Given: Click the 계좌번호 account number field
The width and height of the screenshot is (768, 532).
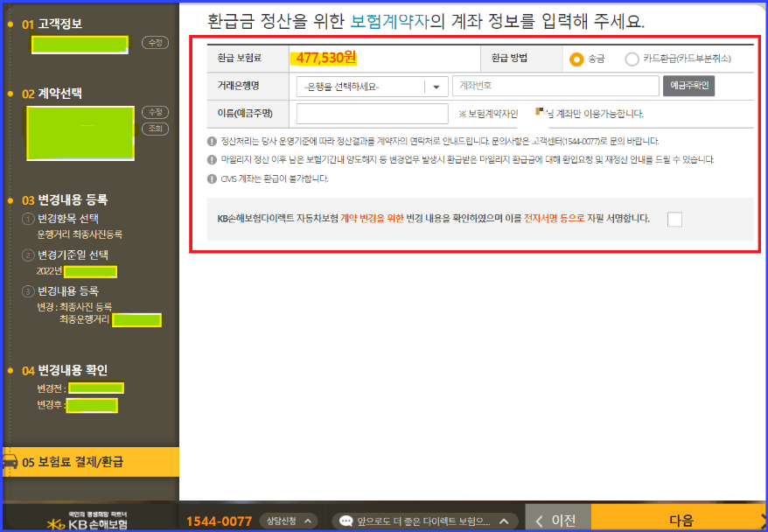Looking at the screenshot, I should click(555, 86).
